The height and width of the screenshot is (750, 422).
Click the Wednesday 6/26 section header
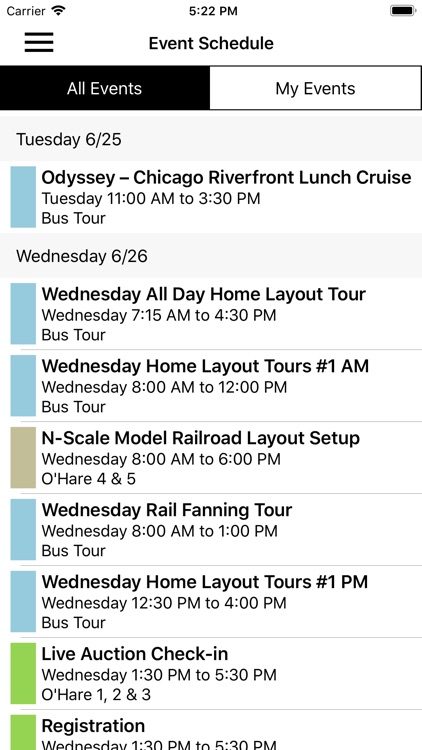point(211,256)
